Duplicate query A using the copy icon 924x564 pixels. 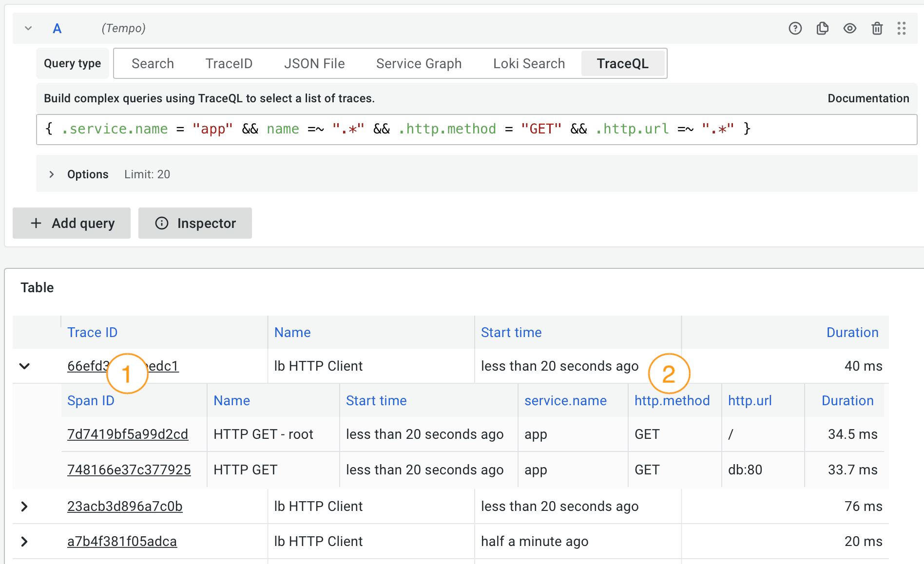(822, 28)
